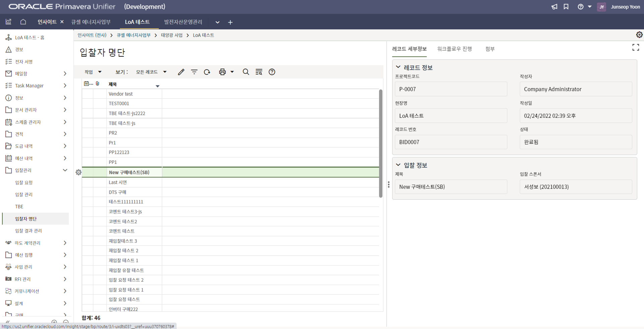The height and width of the screenshot is (329, 644).
Task: Click the bookmark icon in header
Action: [566, 7]
